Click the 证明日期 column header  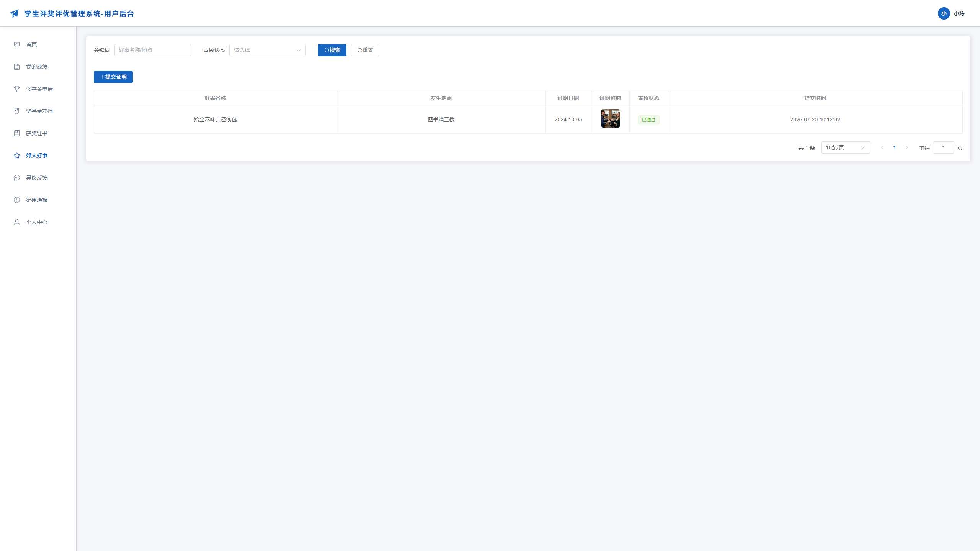(x=568, y=98)
